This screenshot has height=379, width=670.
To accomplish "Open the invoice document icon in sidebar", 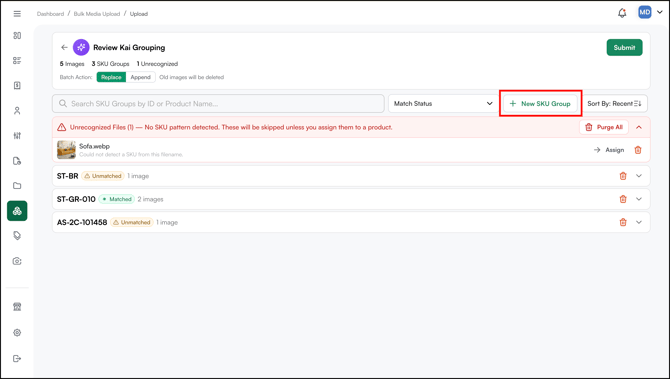I will pos(17,85).
